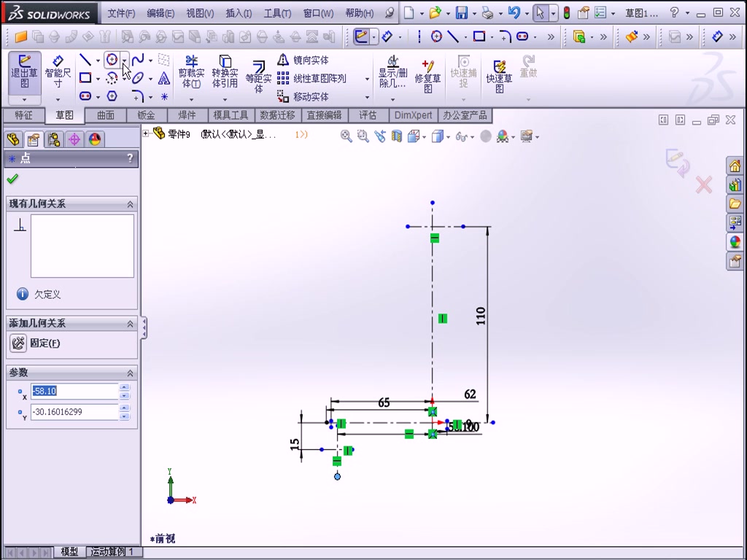
Task: Open the 视图(V) menu
Action: [x=200, y=13]
